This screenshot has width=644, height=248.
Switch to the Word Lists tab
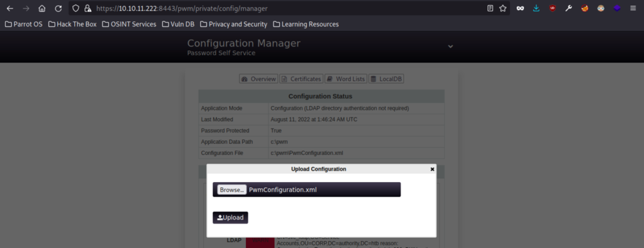346,78
